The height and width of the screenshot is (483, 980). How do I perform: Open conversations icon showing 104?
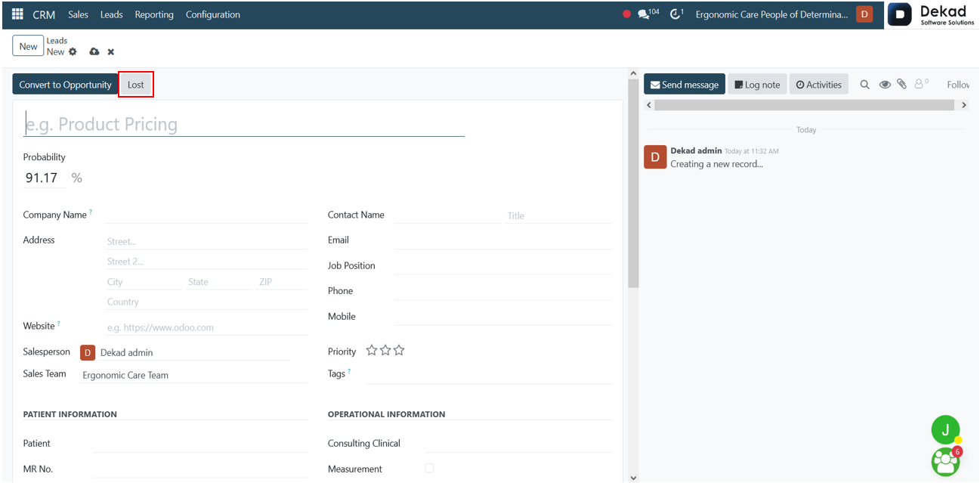coord(648,14)
